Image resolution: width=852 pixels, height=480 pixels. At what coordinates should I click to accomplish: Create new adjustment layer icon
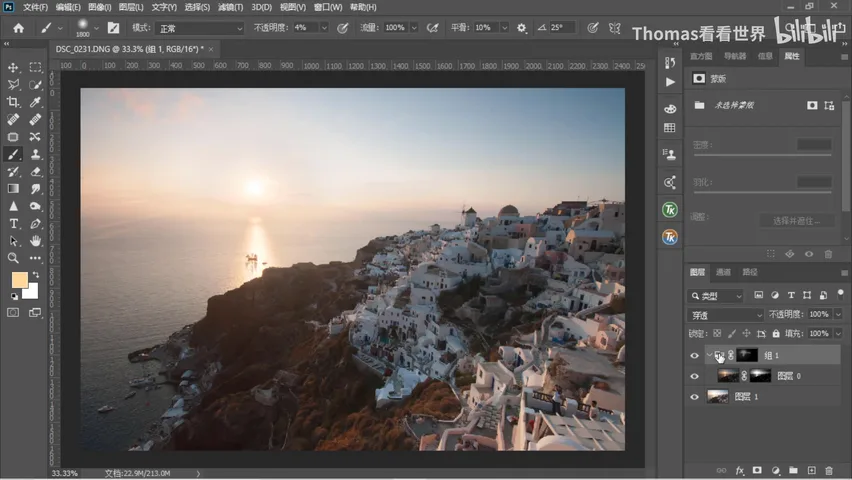point(775,470)
